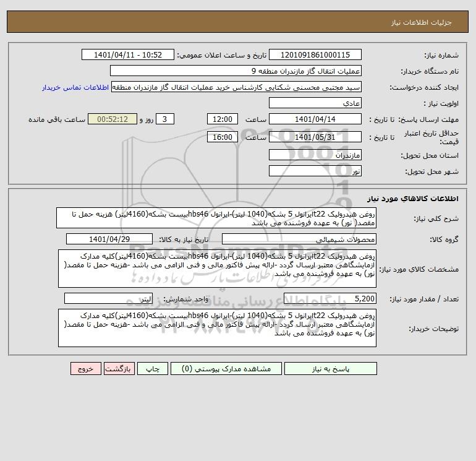Click the header 'جزئیات اطلاعات نیاز'
Viewport: 476px width, 461px height.
422,22
